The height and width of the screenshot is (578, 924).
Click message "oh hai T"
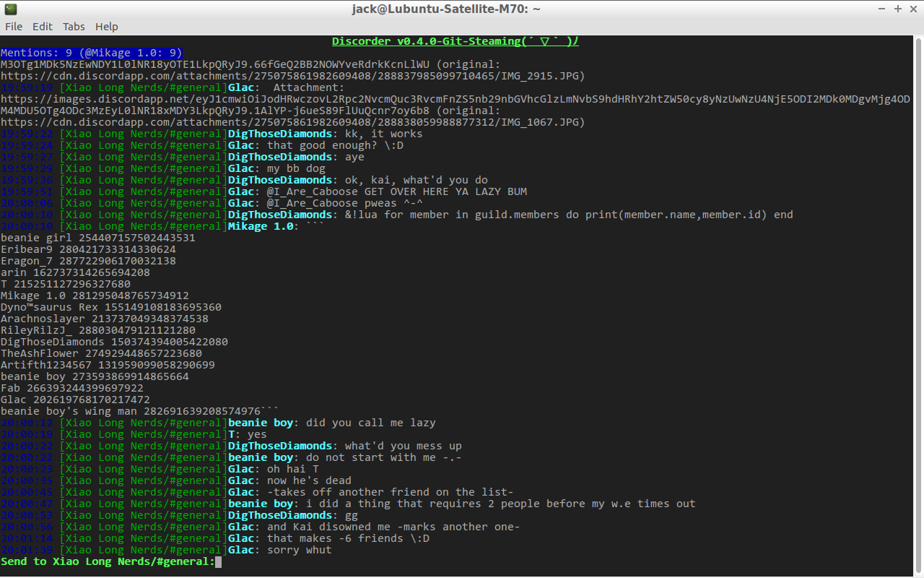[x=292, y=469]
